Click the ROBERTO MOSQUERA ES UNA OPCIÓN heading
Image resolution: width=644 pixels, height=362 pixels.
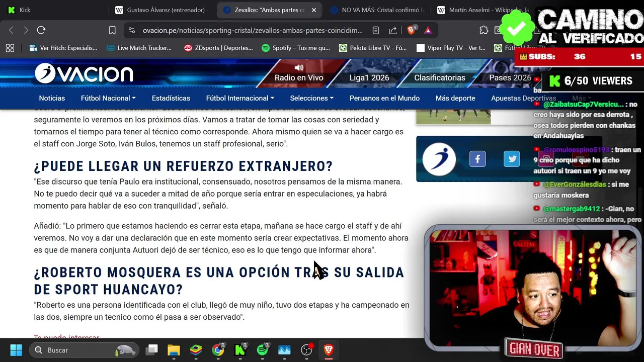[x=219, y=281]
